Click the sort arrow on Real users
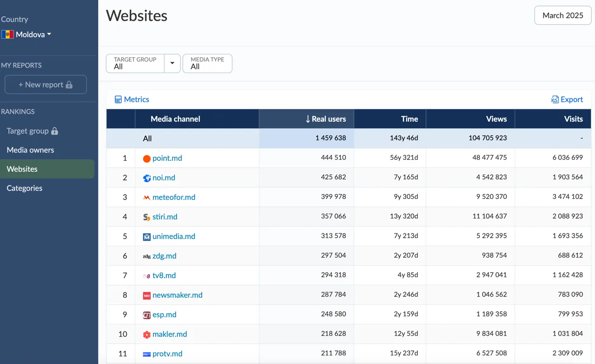The width and height of the screenshot is (595, 364). [308, 119]
